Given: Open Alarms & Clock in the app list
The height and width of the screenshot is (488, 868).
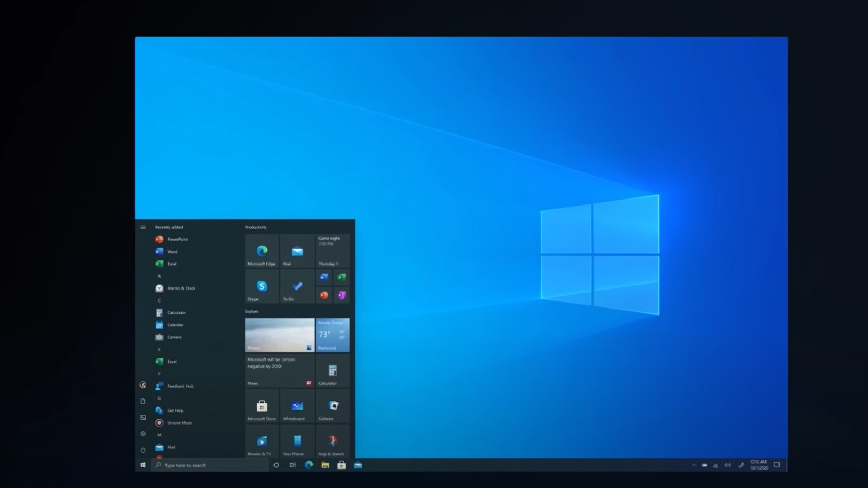Looking at the screenshot, I should pyautogui.click(x=175, y=288).
